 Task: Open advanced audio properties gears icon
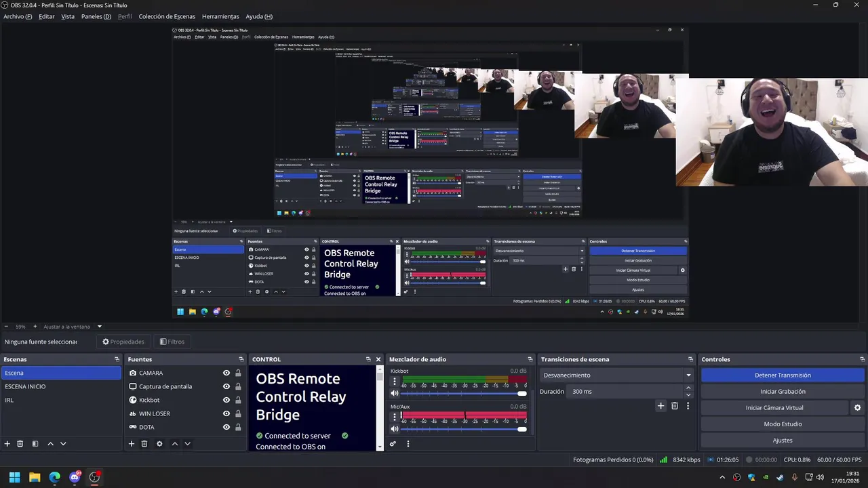point(393,444)
